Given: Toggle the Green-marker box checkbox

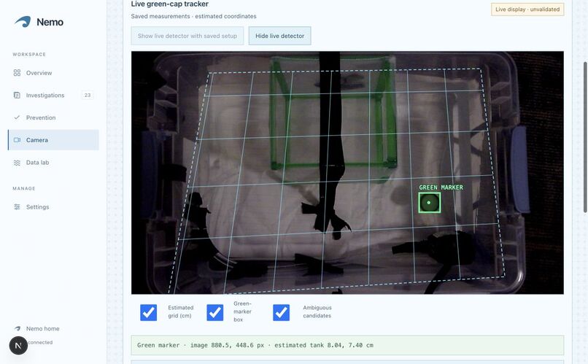Looking at the screenshot, I should [x=215, y=312].
